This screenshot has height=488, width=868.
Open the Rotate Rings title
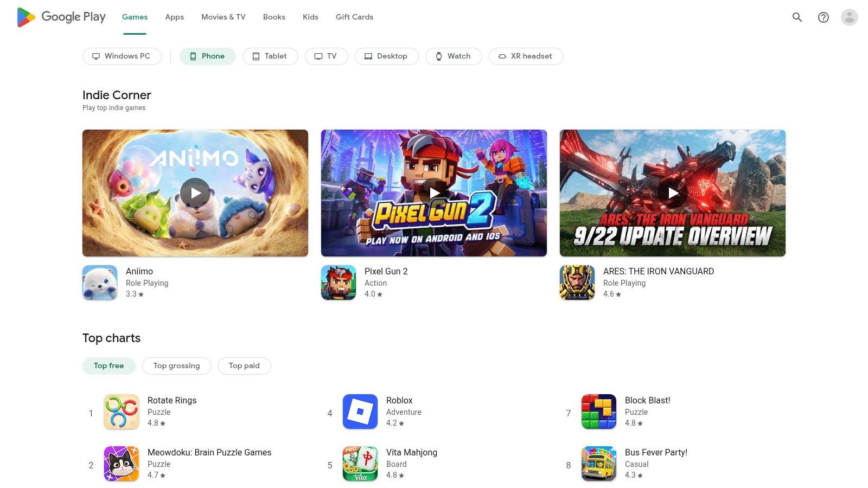(172, 400)
